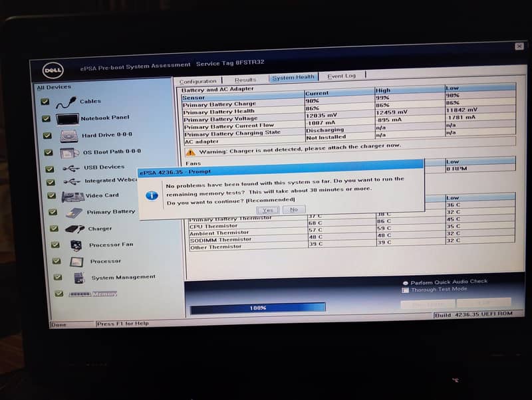This screenshot has width=532, height=400.
Task: Toggle the Primary Battery checkbox
Action: click(x=53, y=212)
